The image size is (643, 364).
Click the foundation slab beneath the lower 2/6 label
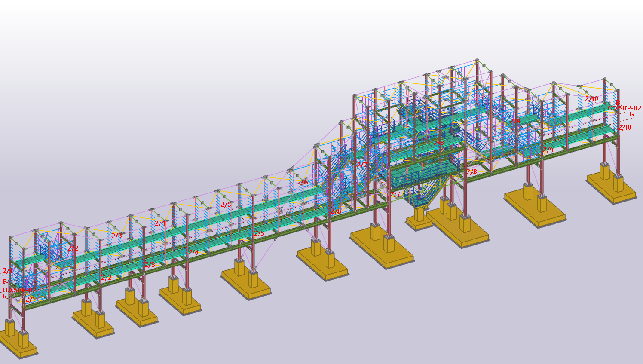click(322, 262)
